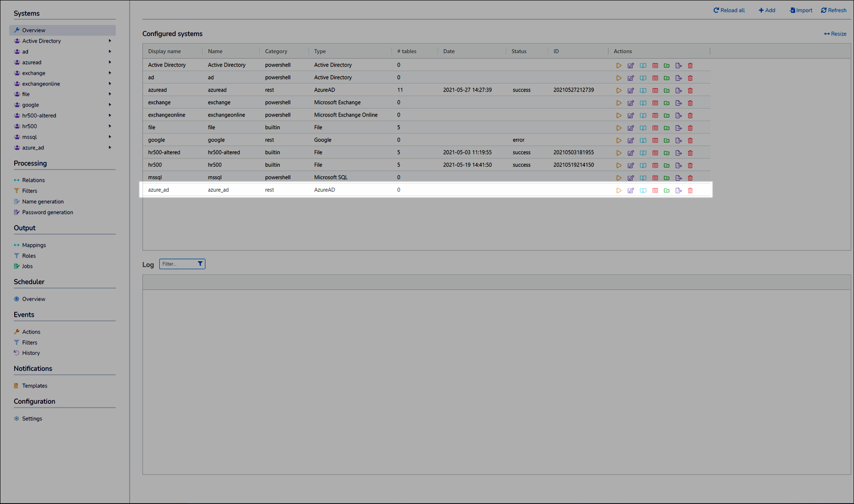Expand the exchangeonline system in sidebar
Viewport: 854px width, 504px height.
point(110,84)
